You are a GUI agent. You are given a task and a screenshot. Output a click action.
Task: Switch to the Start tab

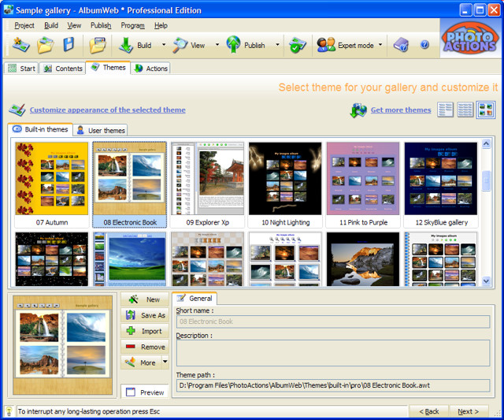[21, 69]
